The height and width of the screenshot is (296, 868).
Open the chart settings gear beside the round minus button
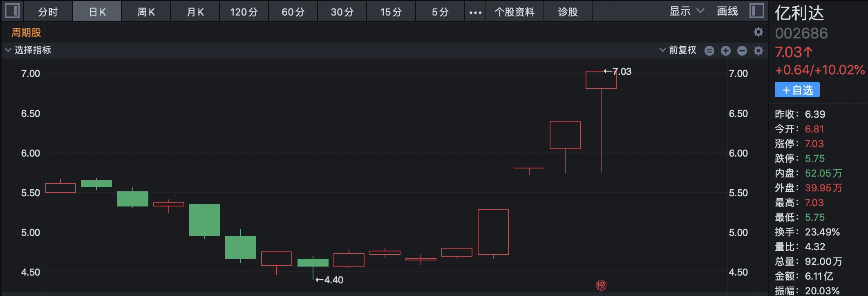(758, 51)
